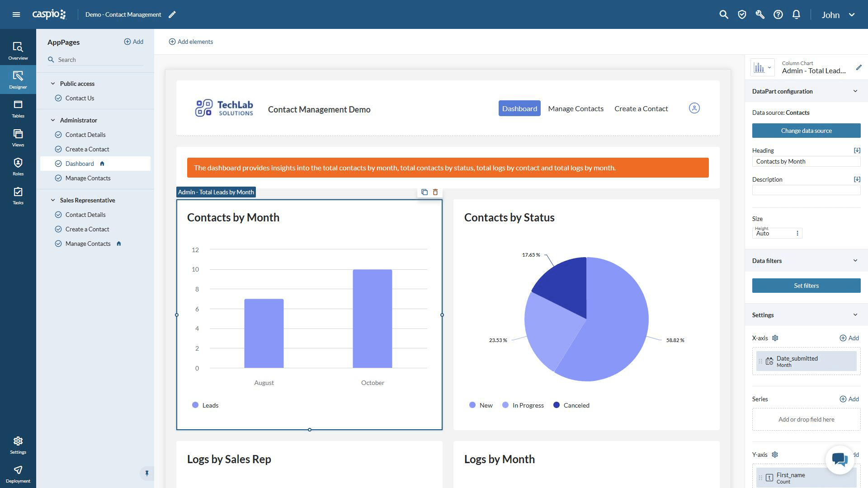Select the Manage Contacts navigation tab
This screenshot has width=868, height=488.
click(x=576, y=108)
